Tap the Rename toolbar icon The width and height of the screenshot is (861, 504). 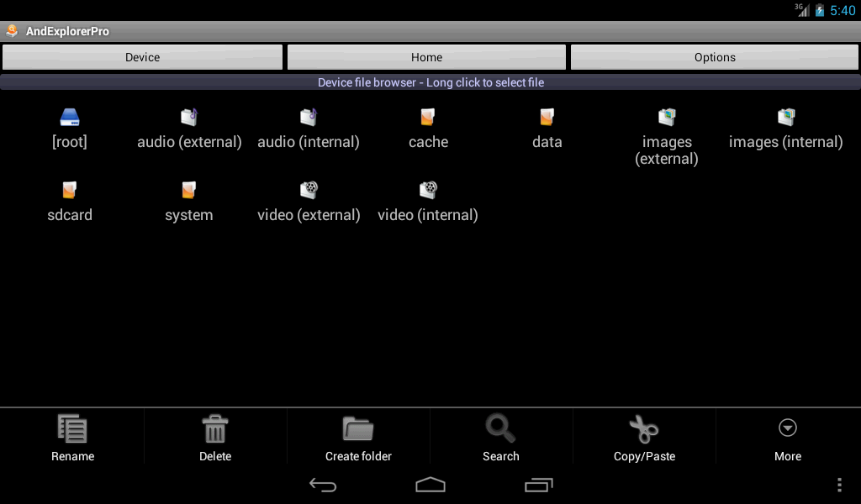(72, 429)
